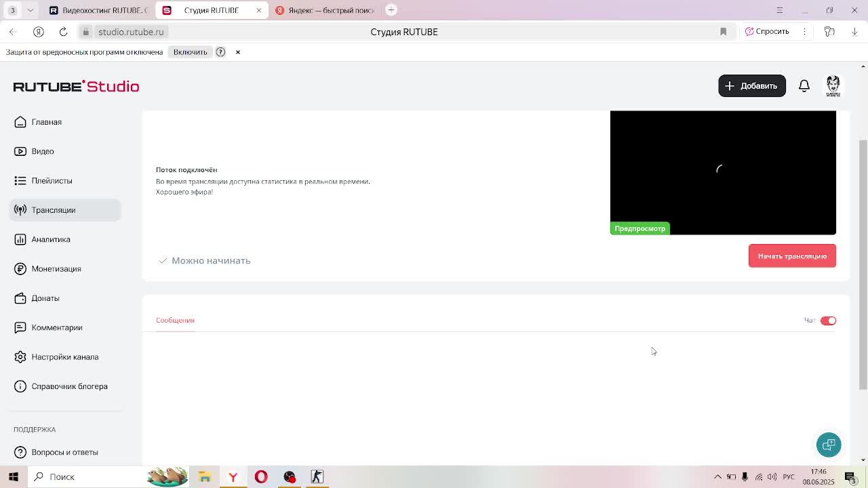Open downloads panel
The width and height of the screenshot is (868, 488).
854,32
